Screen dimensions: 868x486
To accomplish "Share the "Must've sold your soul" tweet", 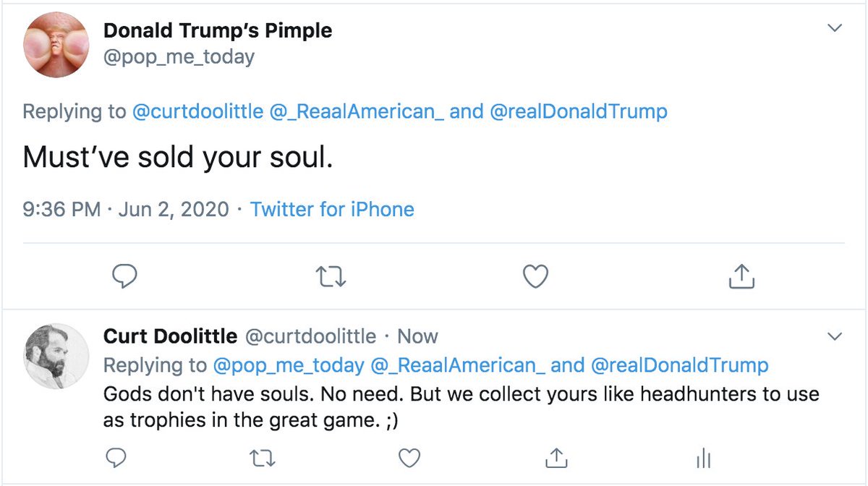I will pos(741,276).
